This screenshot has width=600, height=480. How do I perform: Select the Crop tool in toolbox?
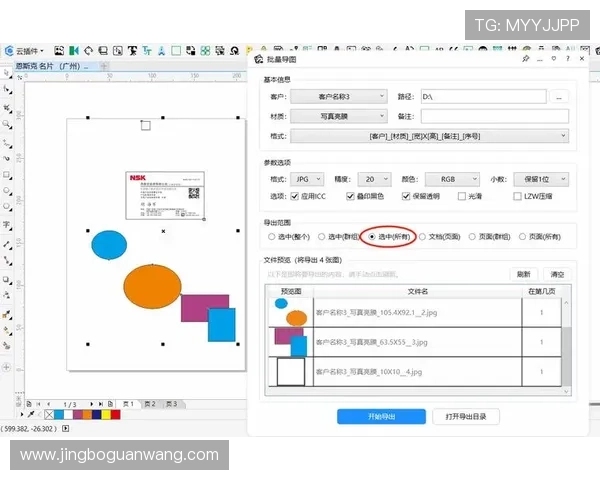7,108
